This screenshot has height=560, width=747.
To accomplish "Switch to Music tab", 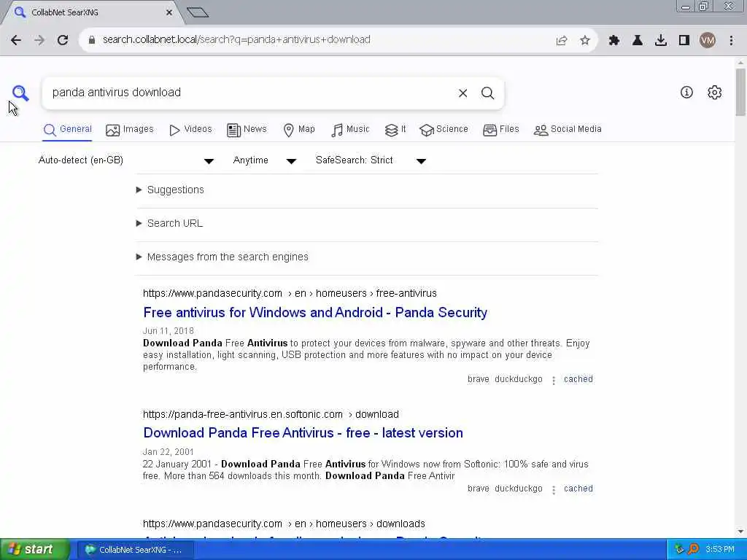I will tap(350, 130).
